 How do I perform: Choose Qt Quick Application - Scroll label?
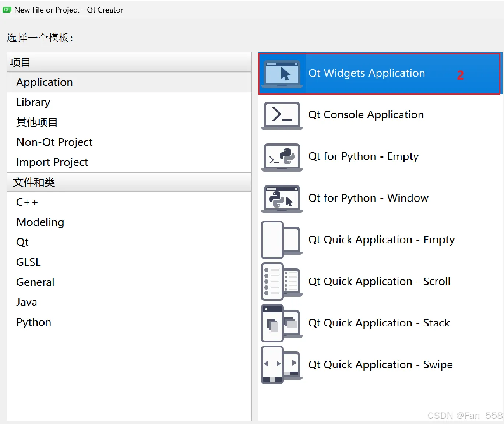[379, 281]
